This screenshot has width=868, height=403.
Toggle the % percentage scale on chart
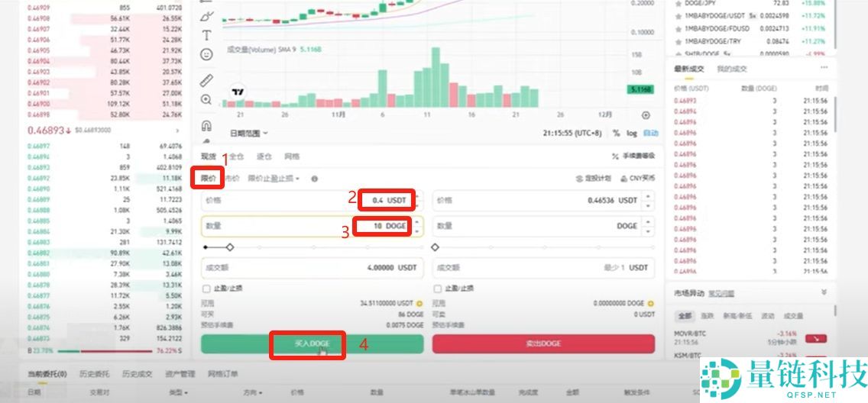[616, 134]
